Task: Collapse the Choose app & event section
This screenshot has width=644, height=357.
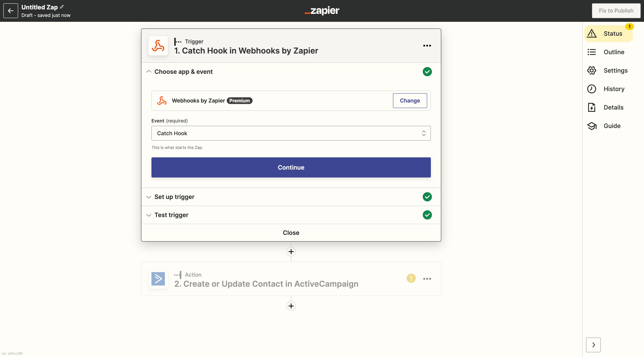Action: pyautogui.click(x=149, y=71)
